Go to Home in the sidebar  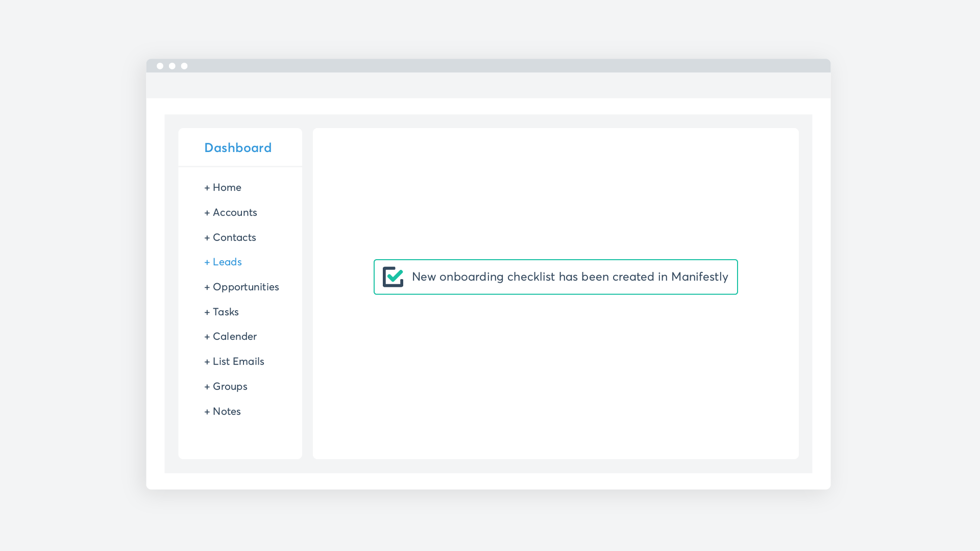223,188
